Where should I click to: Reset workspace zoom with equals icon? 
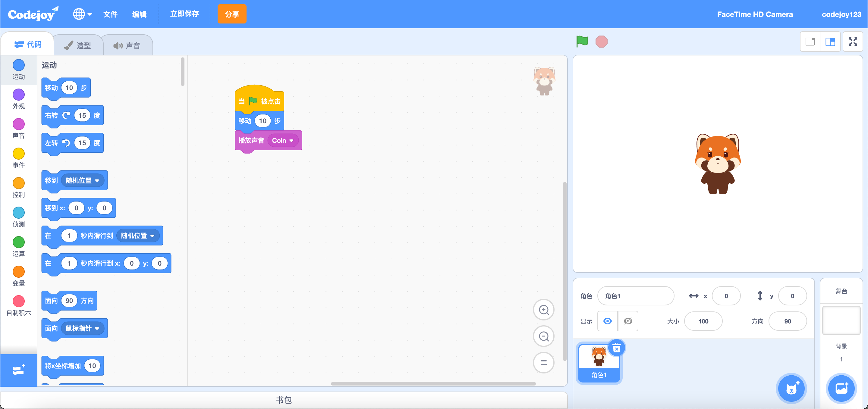tap(543, 363)
